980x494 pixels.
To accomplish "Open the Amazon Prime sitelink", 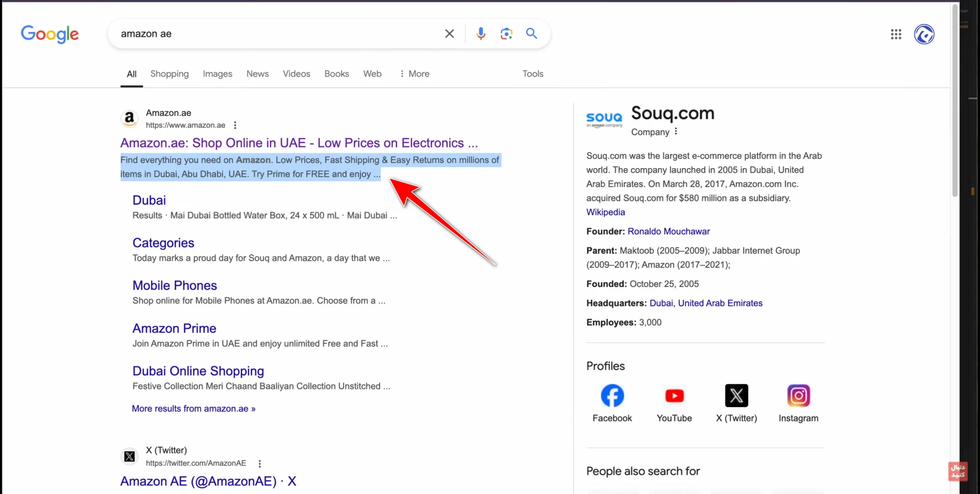I will [x=174, y=328].
